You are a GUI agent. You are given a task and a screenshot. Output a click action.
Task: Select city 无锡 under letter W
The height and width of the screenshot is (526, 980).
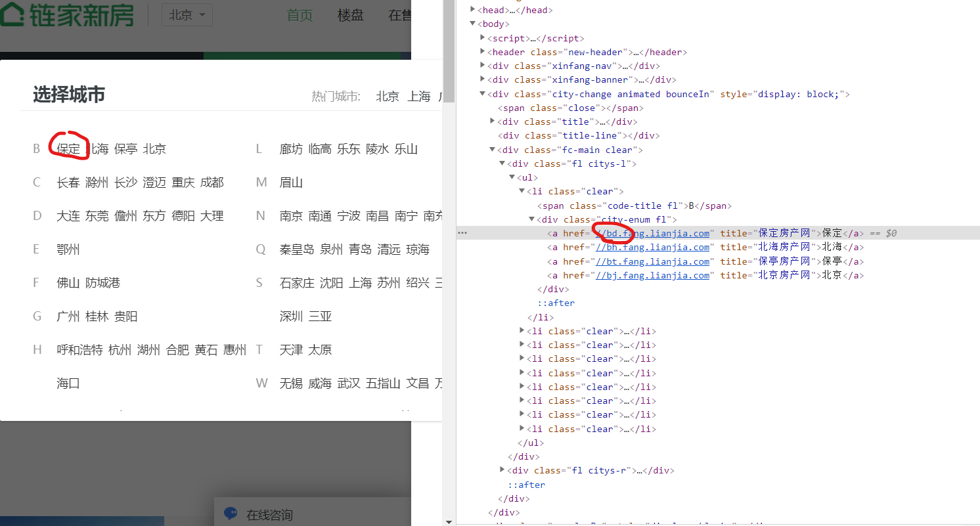click(x=291, y=384)
